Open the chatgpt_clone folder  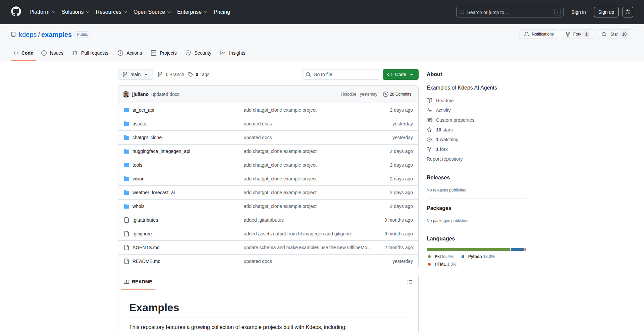tap(147, 137)
